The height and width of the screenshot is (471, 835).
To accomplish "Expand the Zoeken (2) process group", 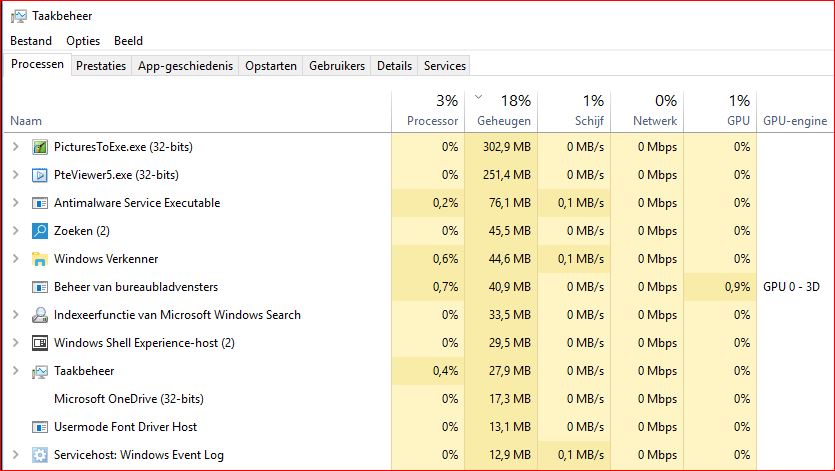I will point(16,231).
